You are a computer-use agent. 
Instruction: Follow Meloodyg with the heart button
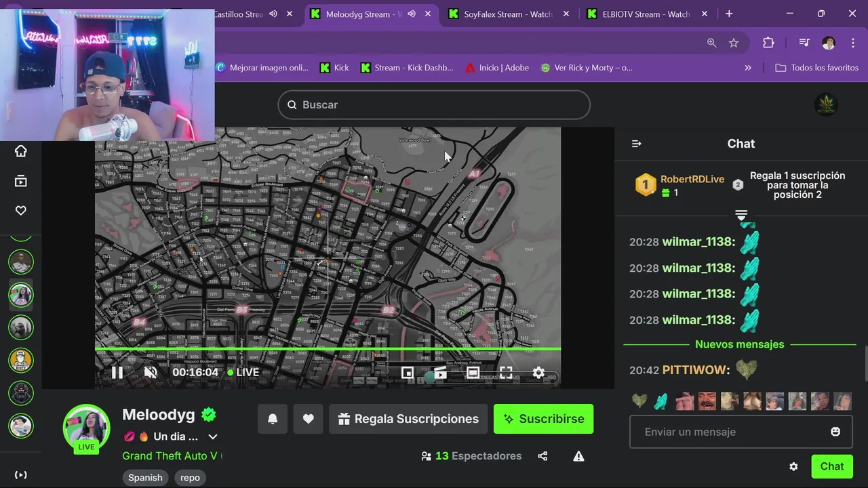click(308, 419)
